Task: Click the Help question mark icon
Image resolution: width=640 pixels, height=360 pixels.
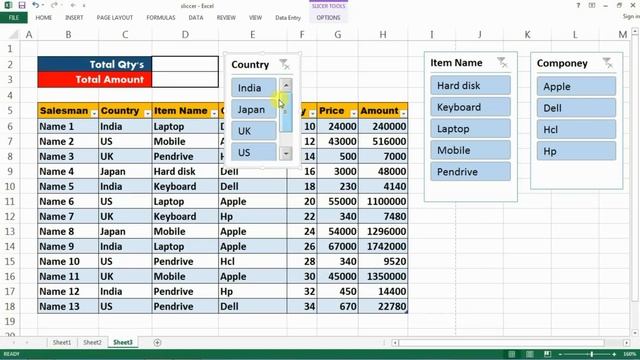Action: click(578, 6)
